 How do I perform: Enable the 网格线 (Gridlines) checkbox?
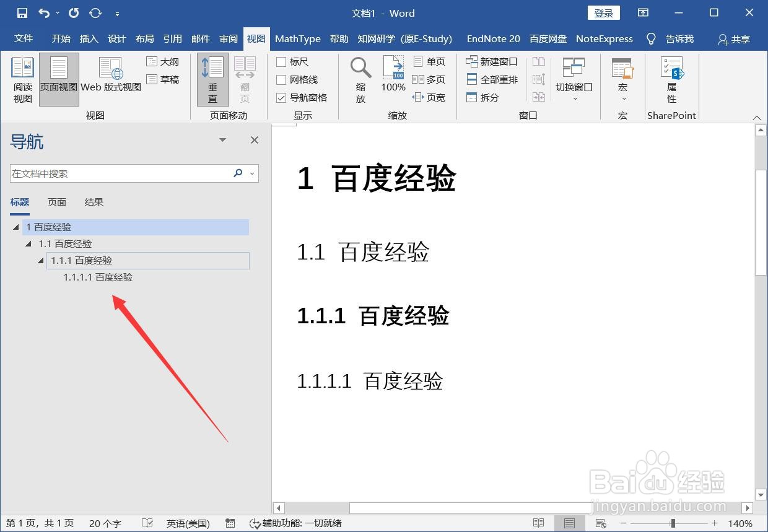(x=281, y=79)
